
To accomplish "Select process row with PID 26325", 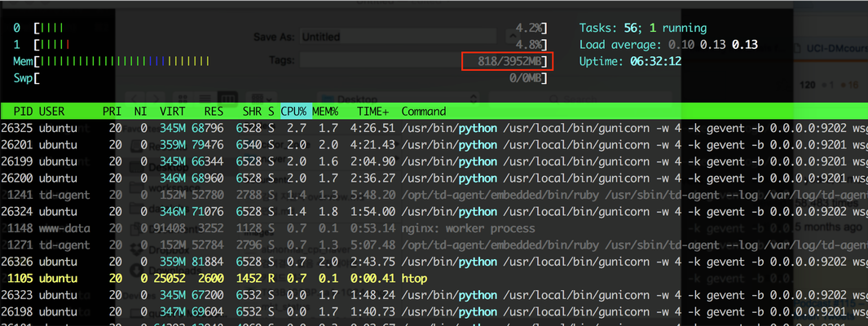I will pos(434,129).
